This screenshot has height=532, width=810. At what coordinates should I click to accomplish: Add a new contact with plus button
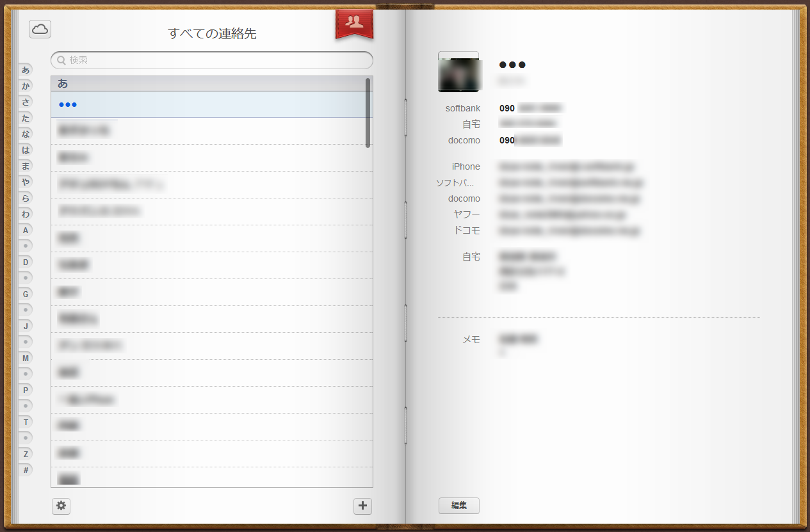[362, 506]
